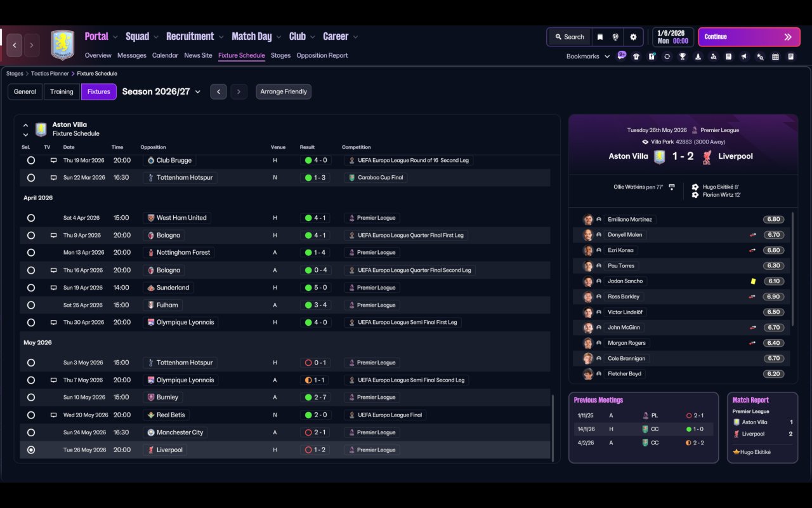812x508 pixels.
Task: Go to the previous season with left arrow
Action: pyautogui.click(x=218, y=91)
